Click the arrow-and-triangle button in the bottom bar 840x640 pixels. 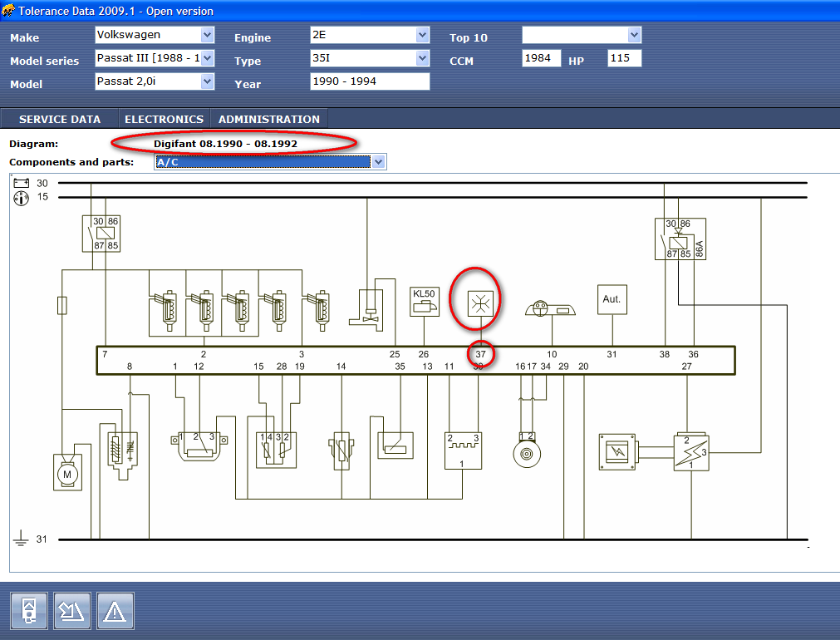[72, 612]
